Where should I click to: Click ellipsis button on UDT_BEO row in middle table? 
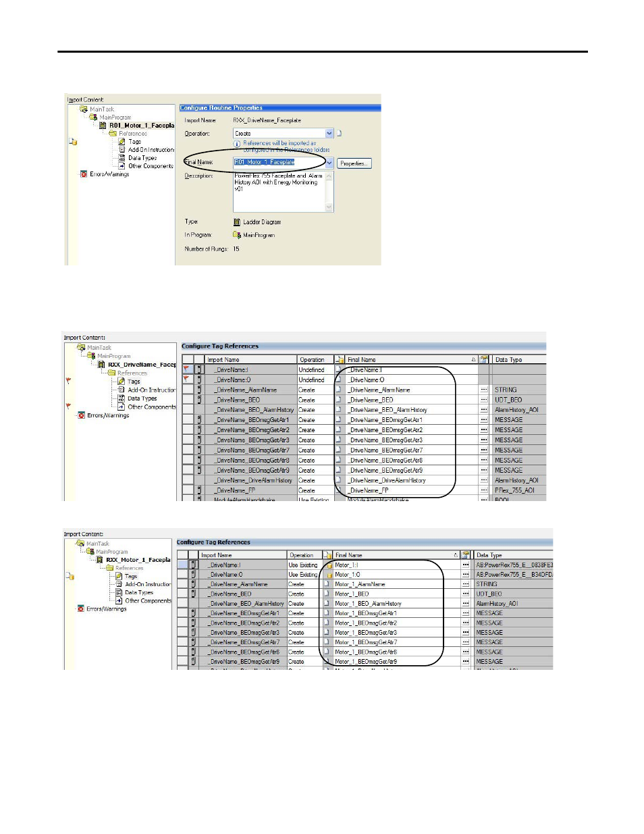pos(484,400)
